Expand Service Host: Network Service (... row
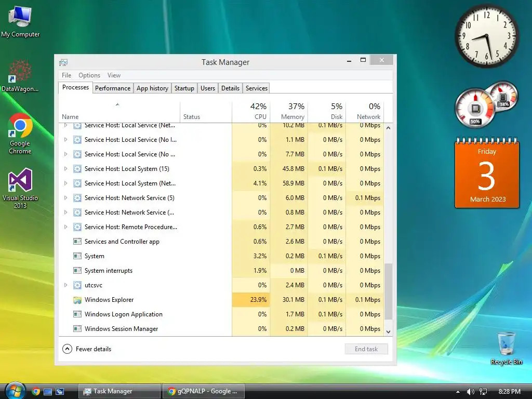Viewport: 532px width, 399px height. coord(66,212)
